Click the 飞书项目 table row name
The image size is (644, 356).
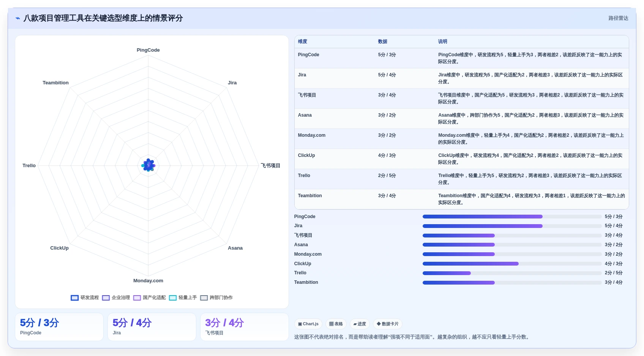click(307, 95)
